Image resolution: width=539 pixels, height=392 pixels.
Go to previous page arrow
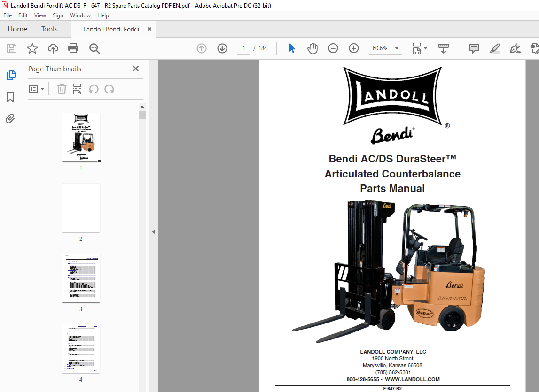(x=202, y=48)
